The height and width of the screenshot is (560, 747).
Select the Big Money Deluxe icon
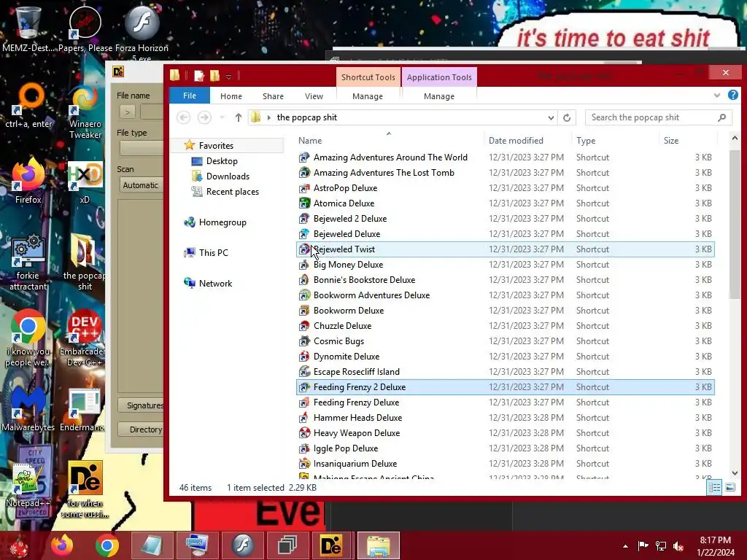[304, 265]
